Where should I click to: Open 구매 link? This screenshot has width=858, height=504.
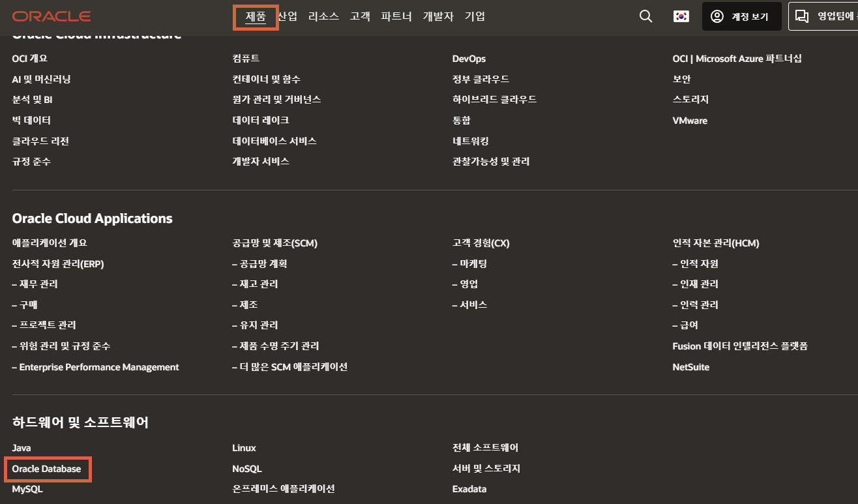pyautogui.click(x=25, y=304)
